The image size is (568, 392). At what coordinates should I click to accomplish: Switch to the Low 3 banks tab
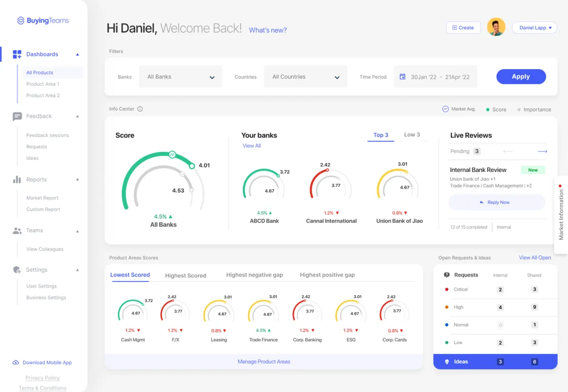[412, 135]
